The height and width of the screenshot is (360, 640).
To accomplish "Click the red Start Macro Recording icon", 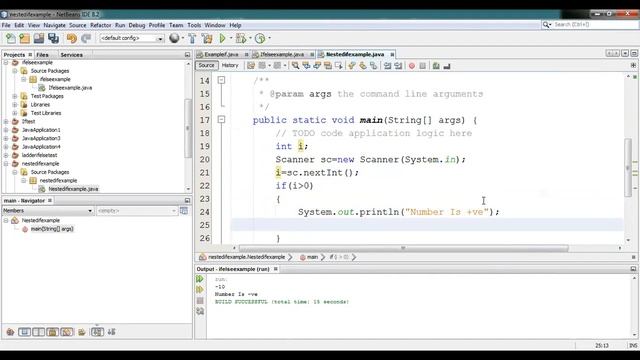I will pyautogui.click(x=412, y=66).
